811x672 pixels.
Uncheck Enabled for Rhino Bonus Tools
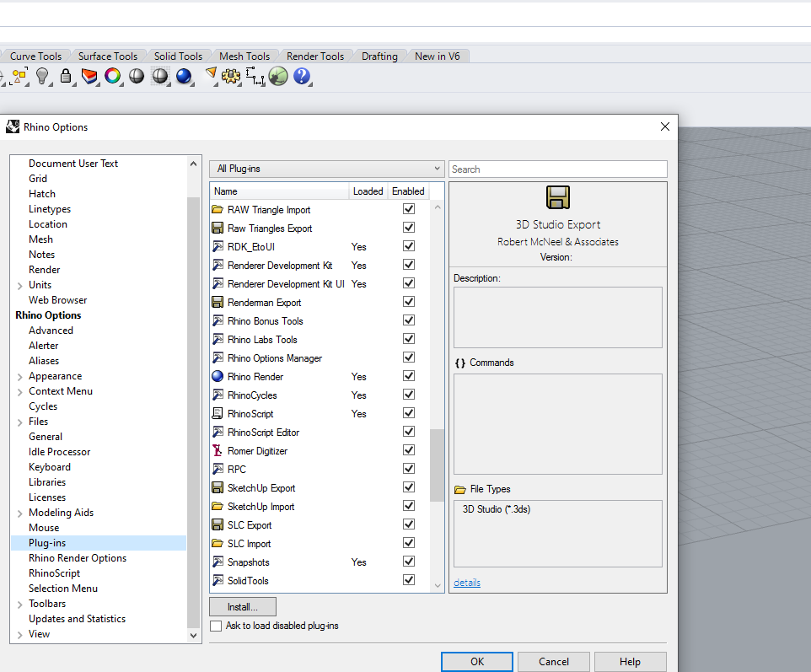409,320
